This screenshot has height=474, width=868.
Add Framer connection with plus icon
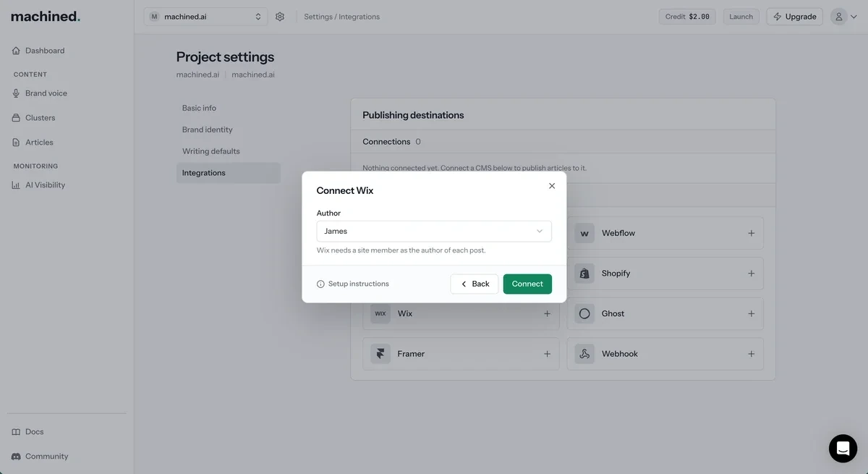(x=547, y=354)
